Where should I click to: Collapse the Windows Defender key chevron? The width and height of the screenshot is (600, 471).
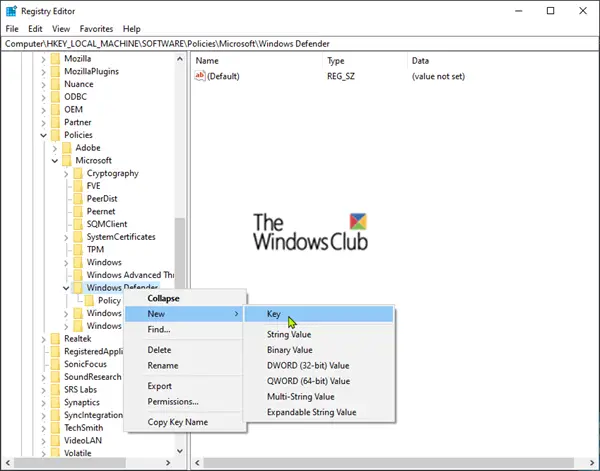click(x=66, y=288)
